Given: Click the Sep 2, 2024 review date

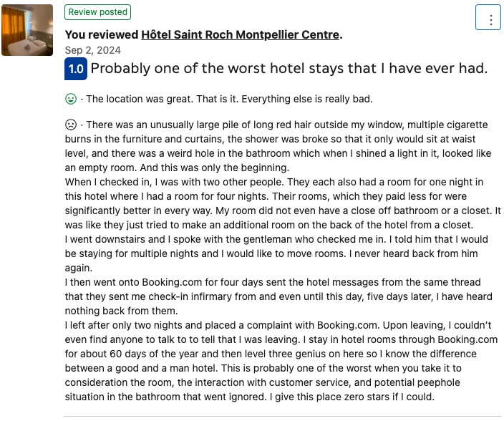Looking at the screenshot, I should tap(92, 50).
